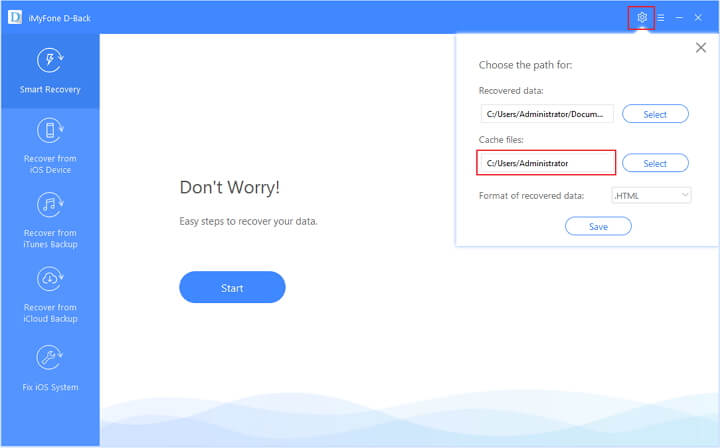Close the iMyFone D-Back window

[698, 17]
